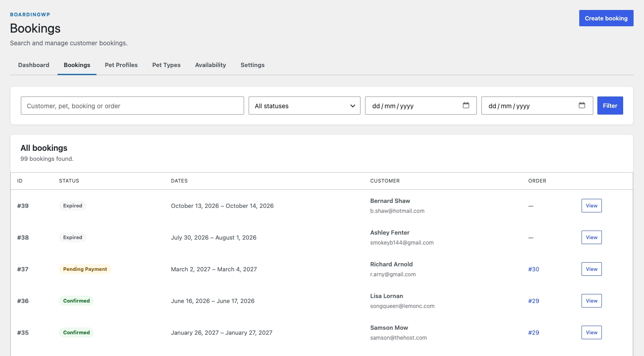The height and width of the screenshot is (356, 644).
Task: Click the 99 bookings found text
Action: coord(47,159)
